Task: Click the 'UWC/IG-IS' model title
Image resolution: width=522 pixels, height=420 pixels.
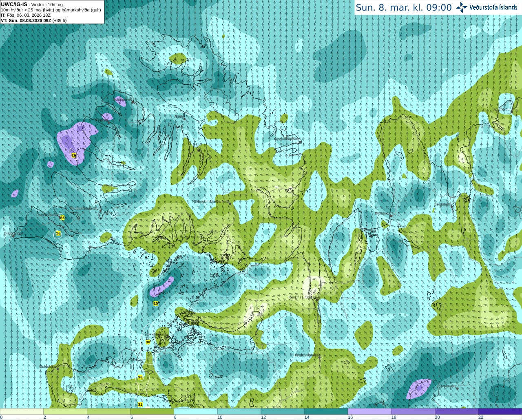Action: pos(14,4)
